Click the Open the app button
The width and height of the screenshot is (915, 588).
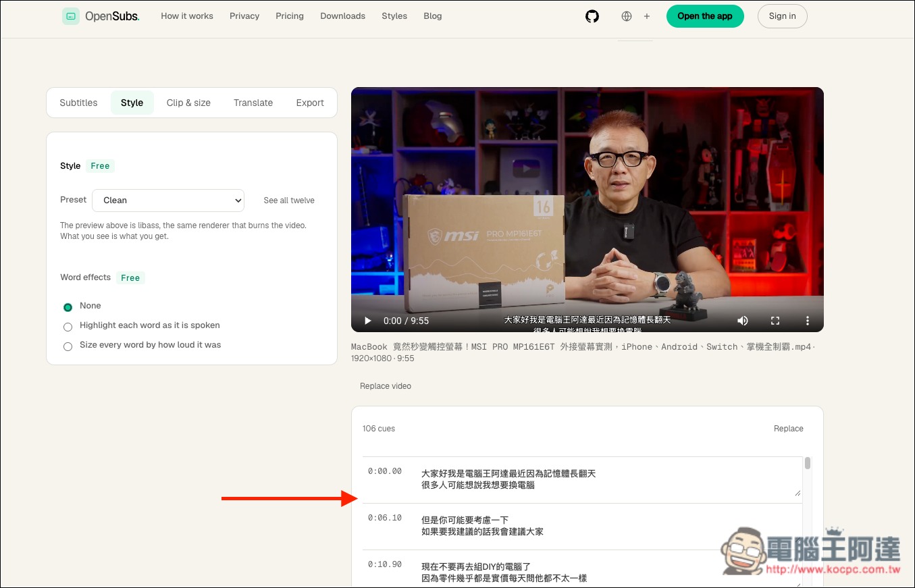pyautogui.click(x=705, y=16)
